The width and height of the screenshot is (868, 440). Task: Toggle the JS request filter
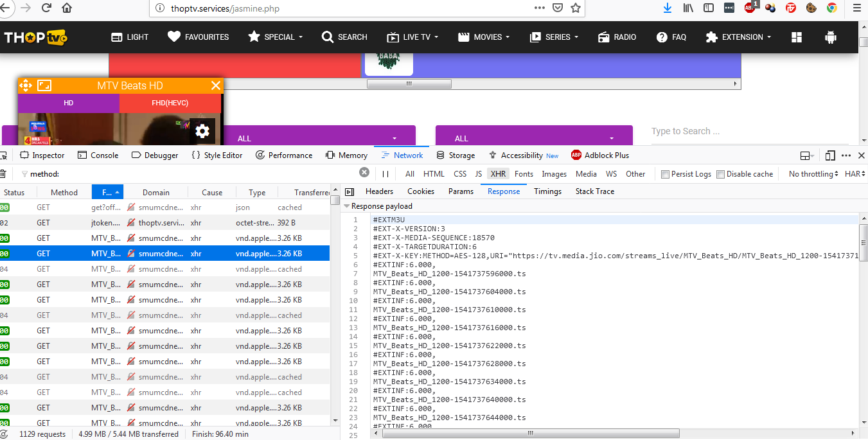click(x=478, y=174)
